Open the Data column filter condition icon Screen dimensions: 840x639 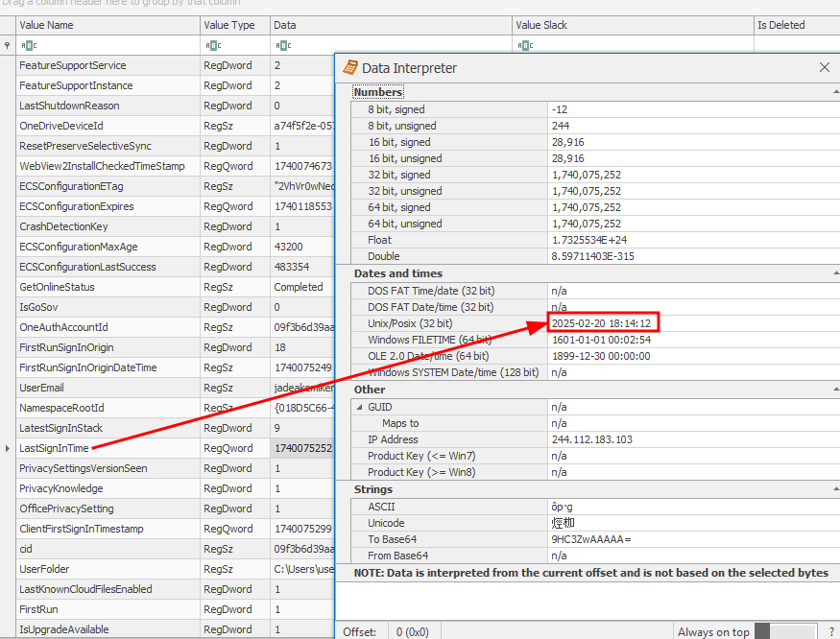click(283, 45)
